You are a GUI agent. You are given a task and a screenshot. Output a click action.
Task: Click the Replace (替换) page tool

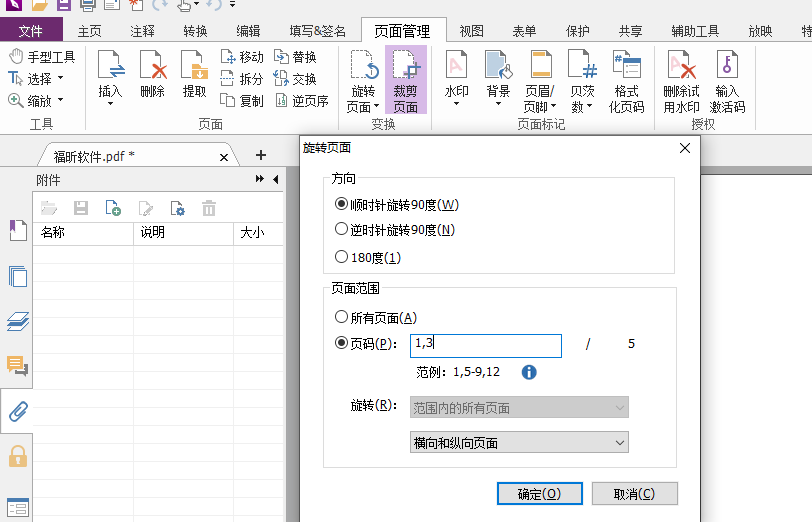(x=295, y=56)
